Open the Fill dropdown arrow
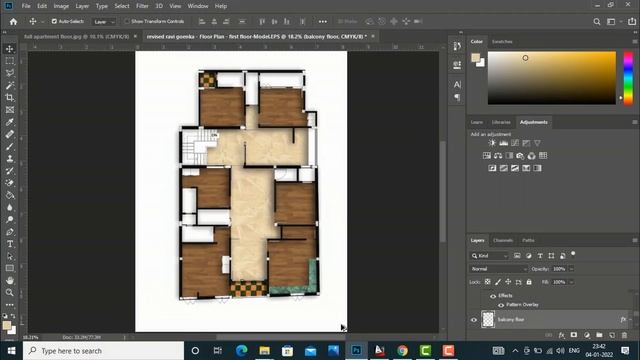640x360 pixels. coord(571,282)
